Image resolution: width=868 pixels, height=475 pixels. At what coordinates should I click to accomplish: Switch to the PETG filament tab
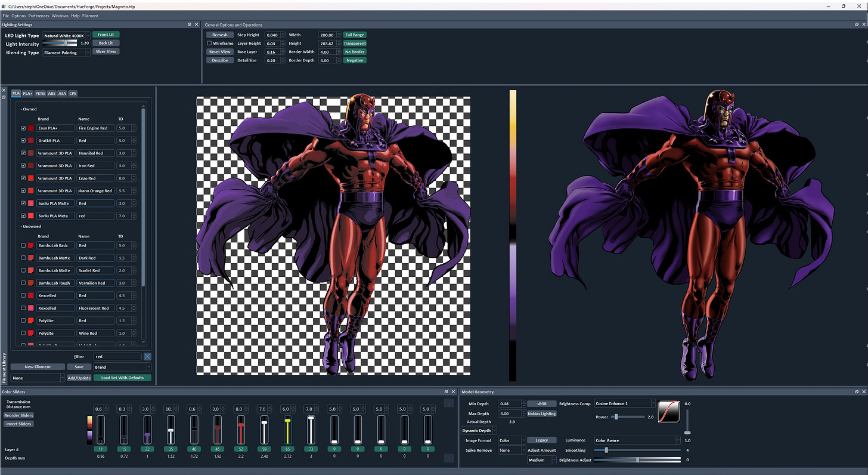tap(40, 94)
